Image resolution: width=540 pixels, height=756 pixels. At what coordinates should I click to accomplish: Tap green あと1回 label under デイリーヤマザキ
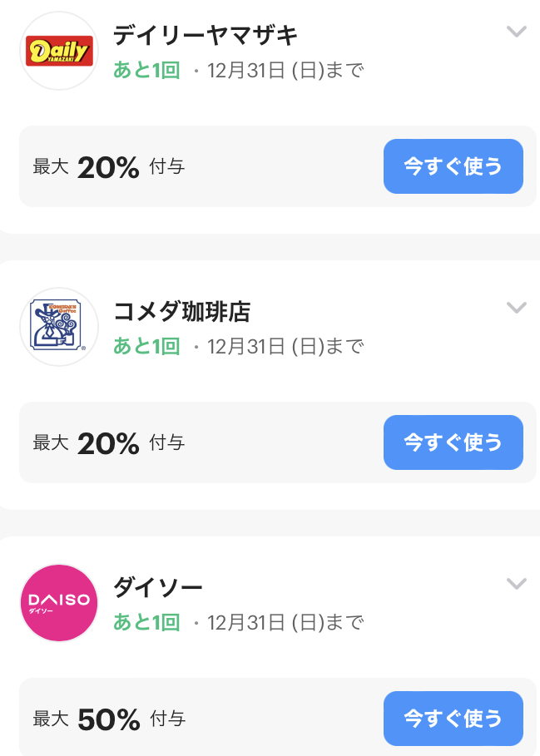coord(146,71)
